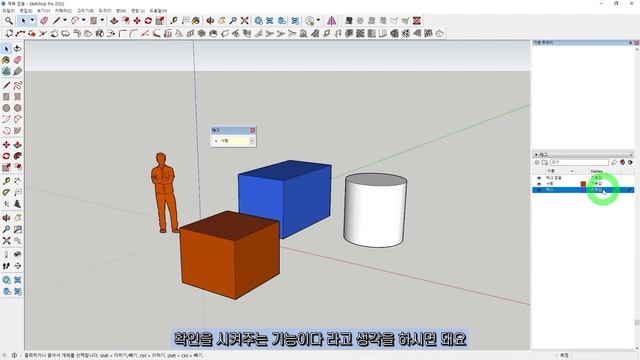Click the Add Tag Folder button
The width and height of the screenshot is (640, 360).
coord(545,162)
